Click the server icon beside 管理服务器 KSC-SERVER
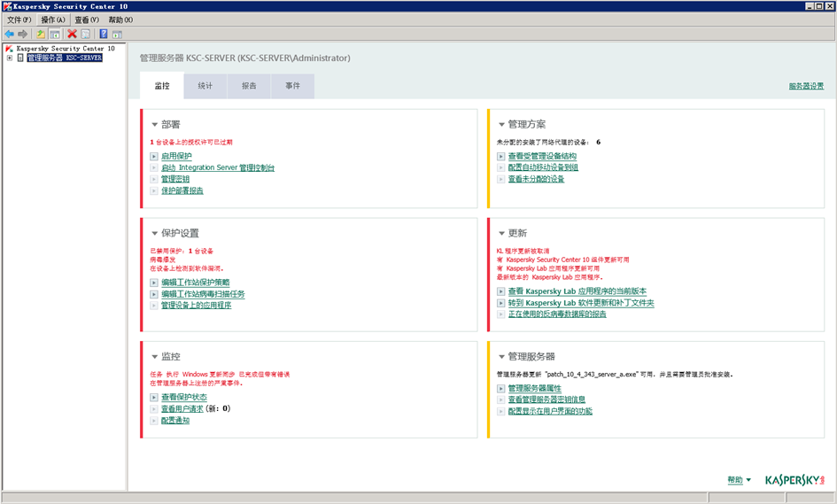Image resolution: width=837 pixels, height=504 pixels. [20, 58]
